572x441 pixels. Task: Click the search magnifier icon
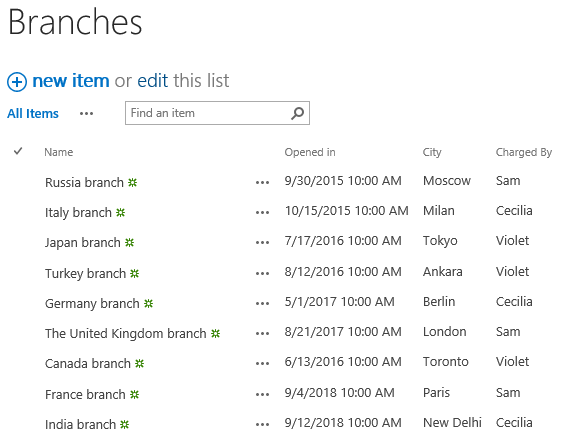(297, 113)
